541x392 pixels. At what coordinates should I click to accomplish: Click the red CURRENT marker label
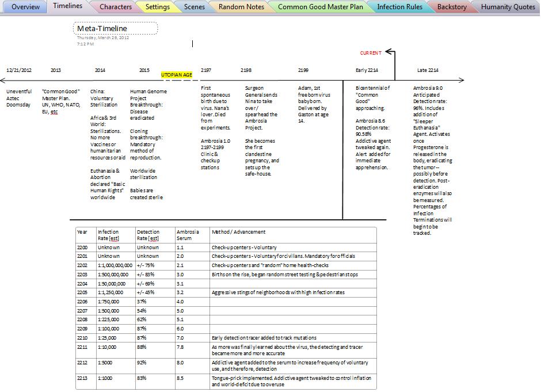click(371, 53)
